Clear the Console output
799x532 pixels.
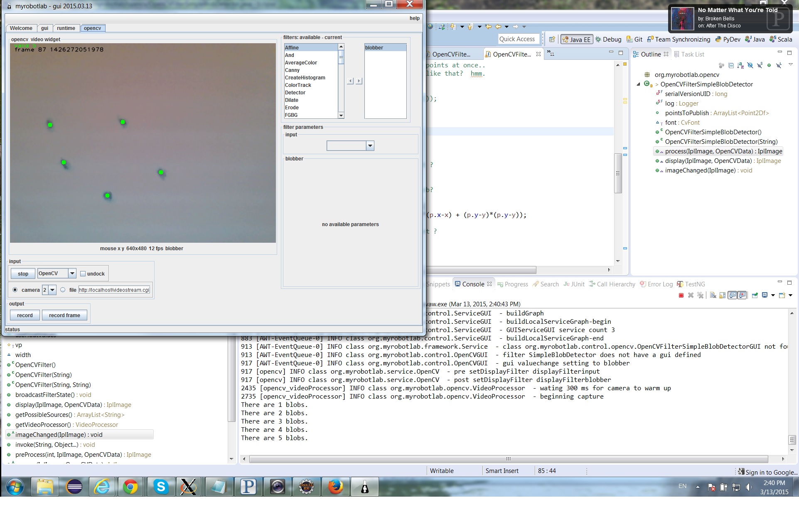[x=713, y=295]
